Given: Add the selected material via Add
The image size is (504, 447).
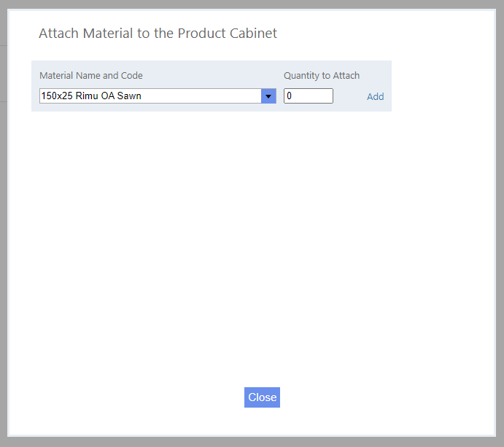Looking at the screenshot, I should tap(375, 97).
